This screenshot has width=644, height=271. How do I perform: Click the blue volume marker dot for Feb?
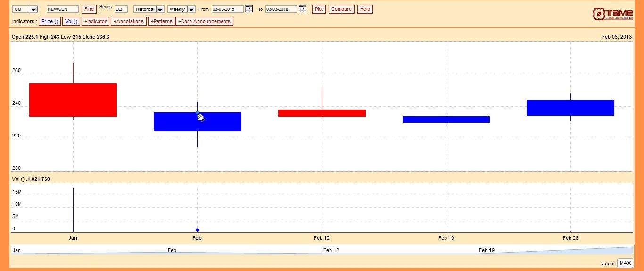click(x=197, y=230)
